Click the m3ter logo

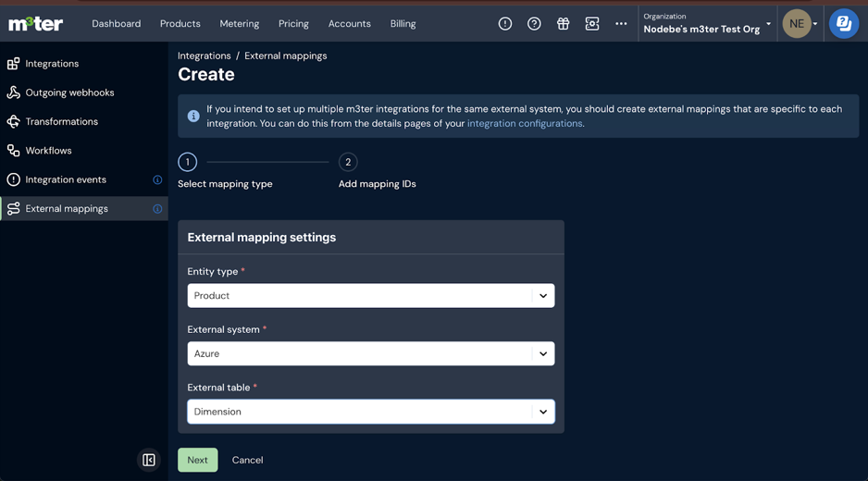click(x=35, y=24)
